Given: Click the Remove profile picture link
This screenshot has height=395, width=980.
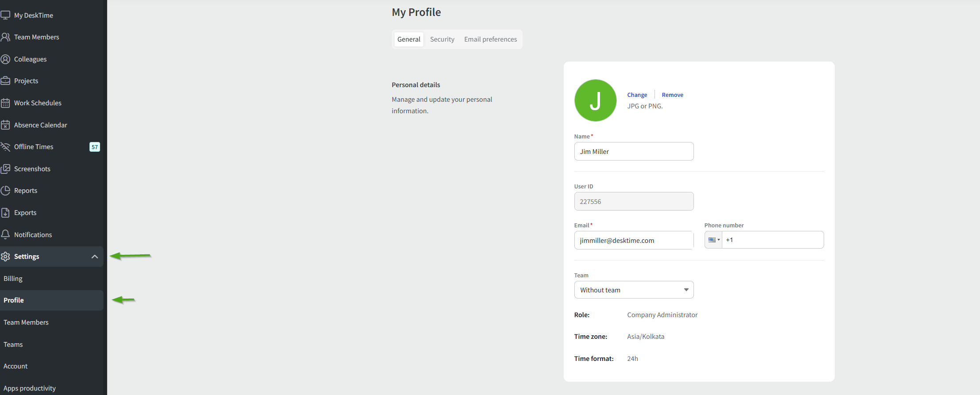Looking at the screenshot, I should click(672, 95).
